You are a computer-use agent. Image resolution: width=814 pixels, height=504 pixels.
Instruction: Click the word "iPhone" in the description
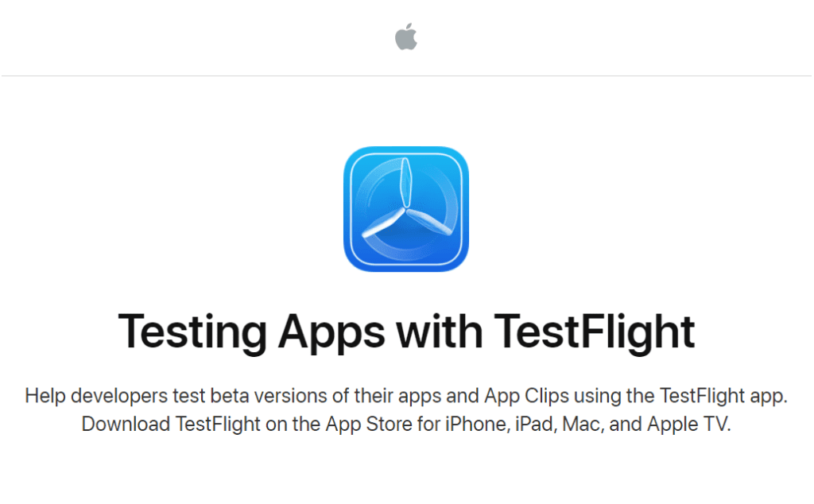click(x=477, y=424)
